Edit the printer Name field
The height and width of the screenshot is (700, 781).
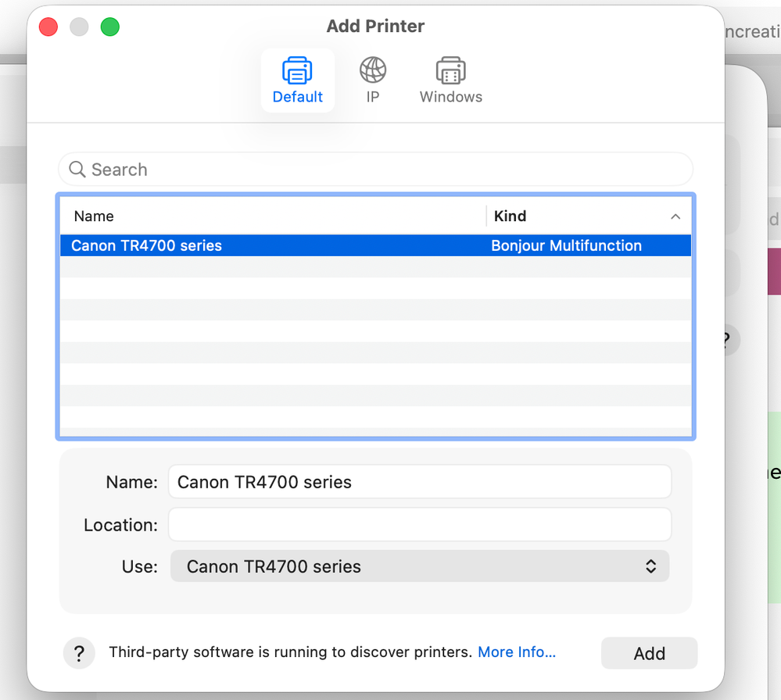point(420,481)
